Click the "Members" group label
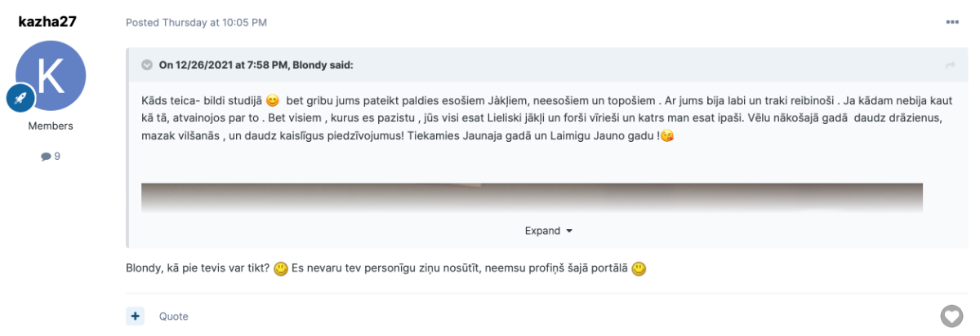Image resolution: width=980 pixels, height=336 pixels. (51, 126)
